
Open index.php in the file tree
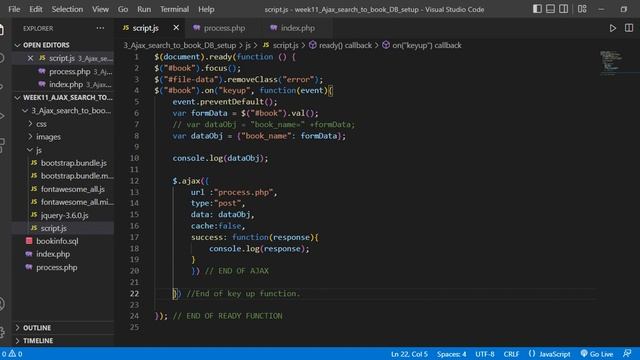(x=63, y=254)
